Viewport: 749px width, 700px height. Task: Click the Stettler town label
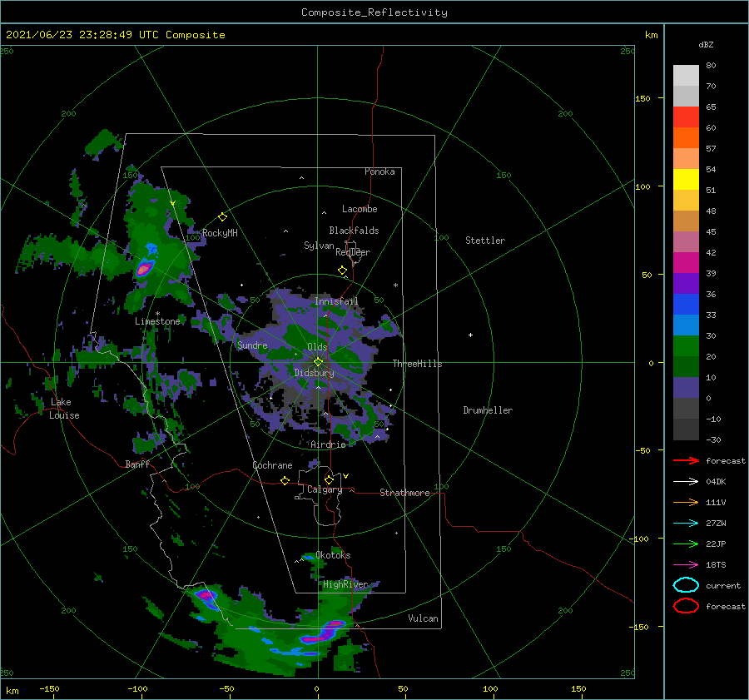485,241
